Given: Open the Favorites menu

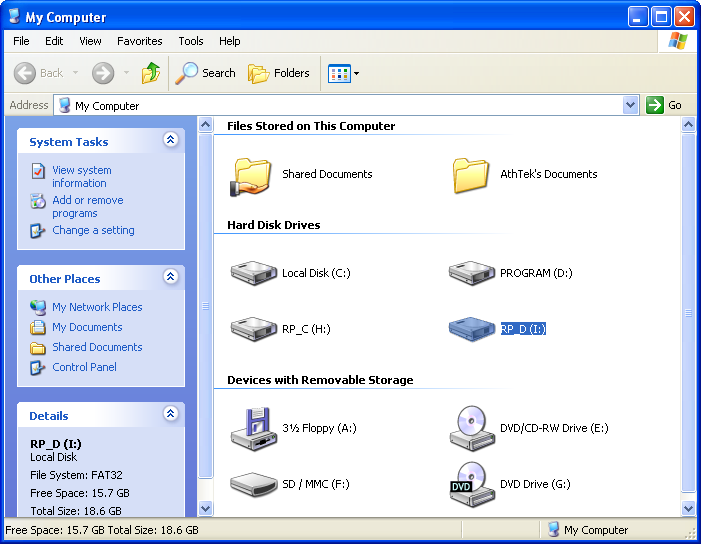Looking at the screenshot, I should [x=139, y=41].
